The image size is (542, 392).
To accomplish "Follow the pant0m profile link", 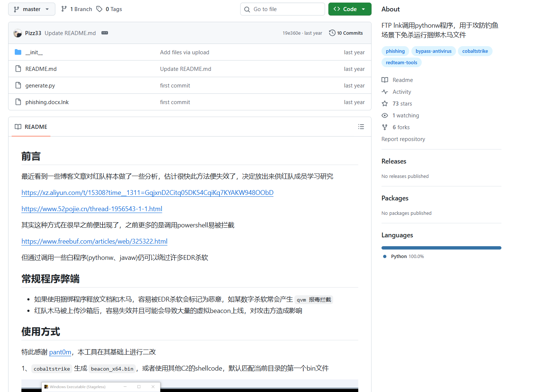I will (60, 352).
